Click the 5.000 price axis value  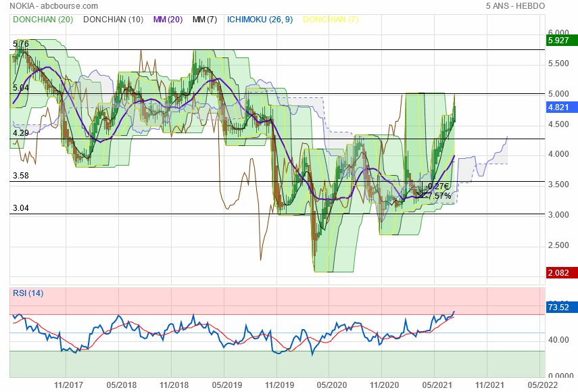[558, 93]
